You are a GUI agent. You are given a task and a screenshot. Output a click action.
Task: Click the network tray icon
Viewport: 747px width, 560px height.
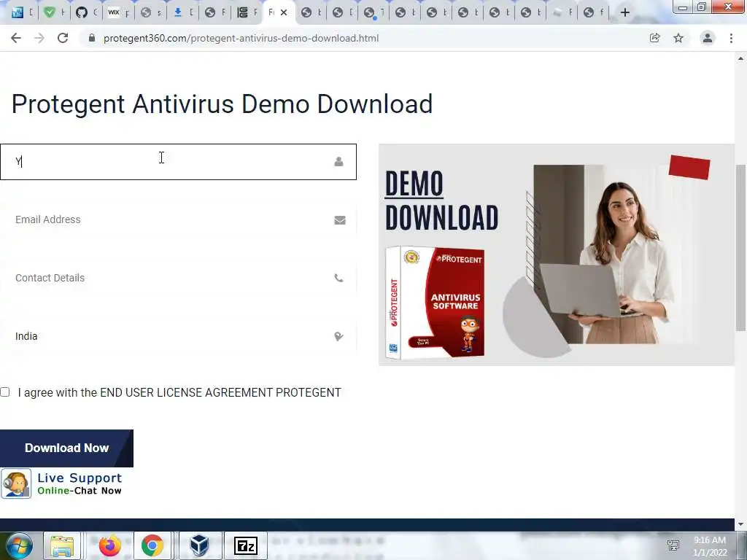(x=673, y=545)
